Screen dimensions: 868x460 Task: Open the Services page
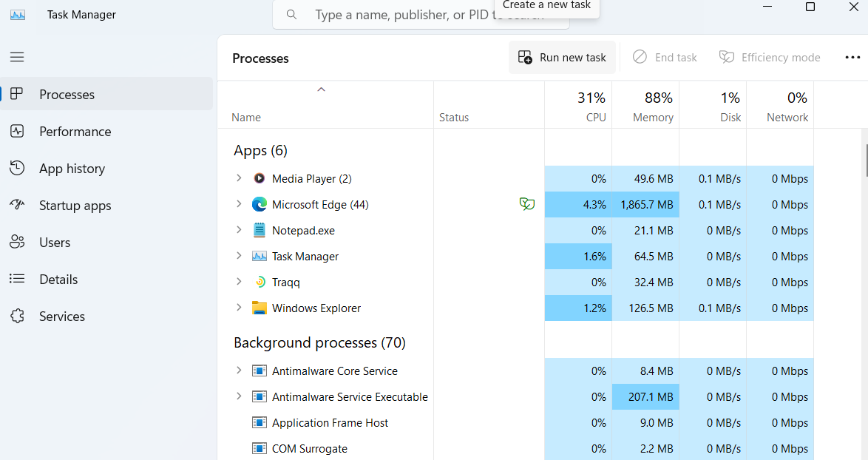(106, 317)
